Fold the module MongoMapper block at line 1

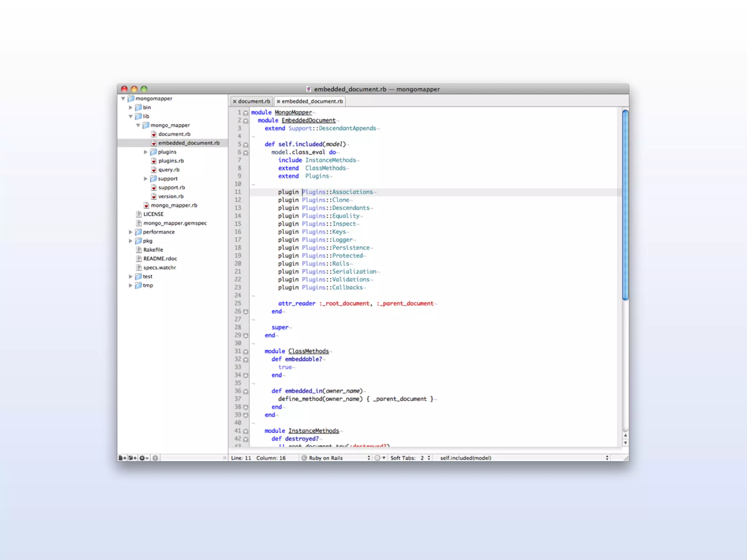(246, 113)
